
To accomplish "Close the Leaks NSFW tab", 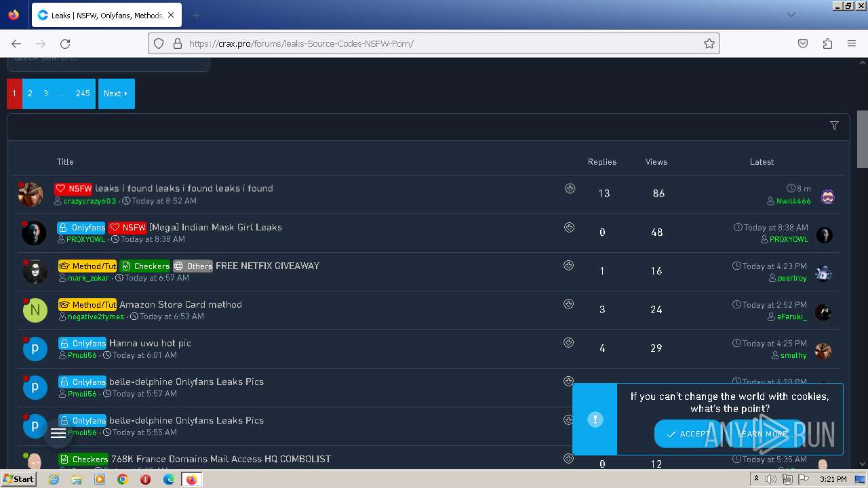I will pos(171,15).
